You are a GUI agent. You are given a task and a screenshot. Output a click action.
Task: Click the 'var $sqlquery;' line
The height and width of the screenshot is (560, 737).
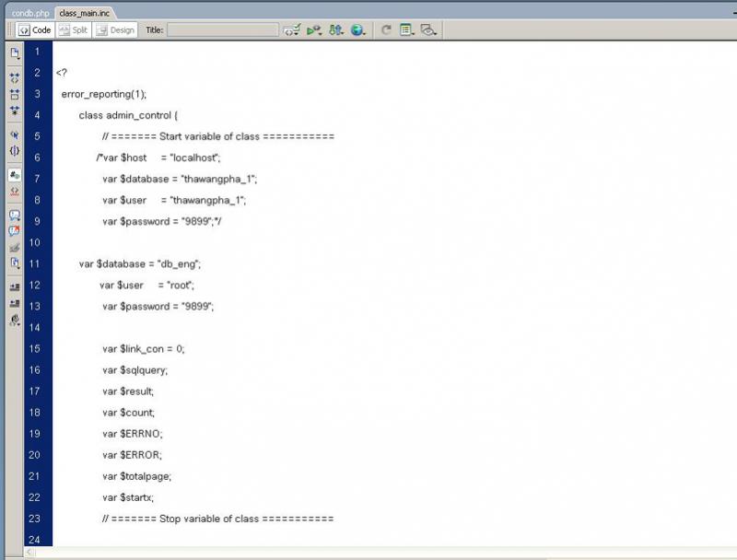(x=135, y=370)
